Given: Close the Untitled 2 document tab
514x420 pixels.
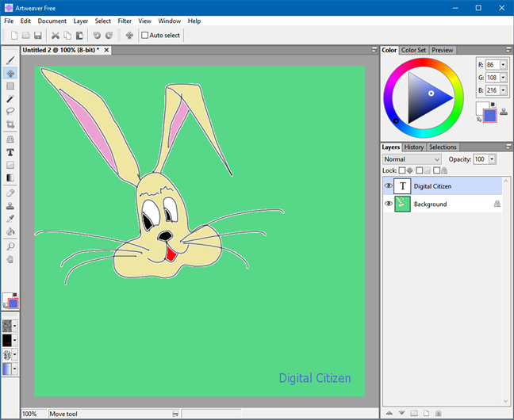Looking at the screenshot, I should (106, 50).
